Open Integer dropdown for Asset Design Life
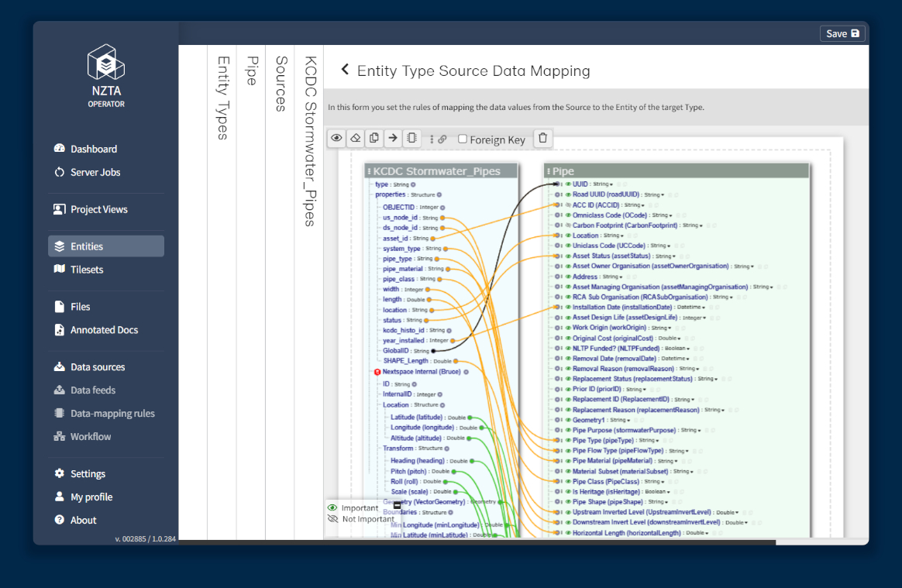The width and height of the screenshot is (902, 588). pos(694,318)
